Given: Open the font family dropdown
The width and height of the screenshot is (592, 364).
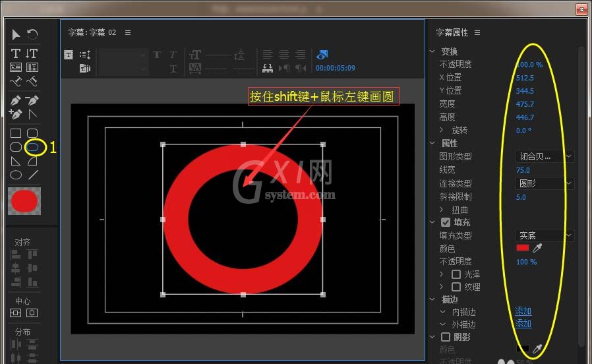Looking at the screenshot, I should pos(123,55).
